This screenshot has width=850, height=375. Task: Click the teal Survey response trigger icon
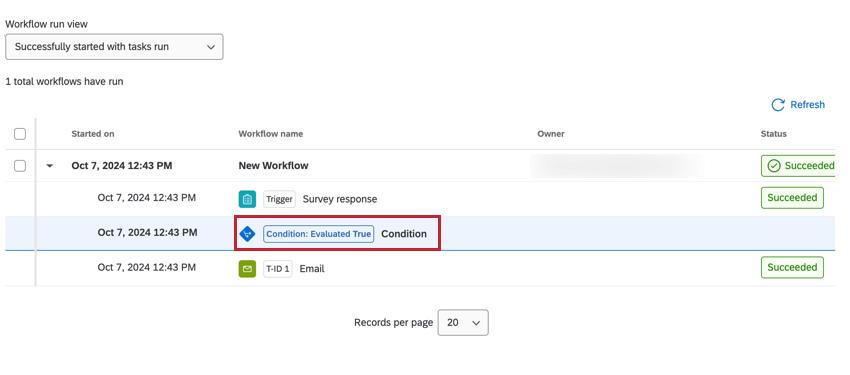tap(247, 199)
